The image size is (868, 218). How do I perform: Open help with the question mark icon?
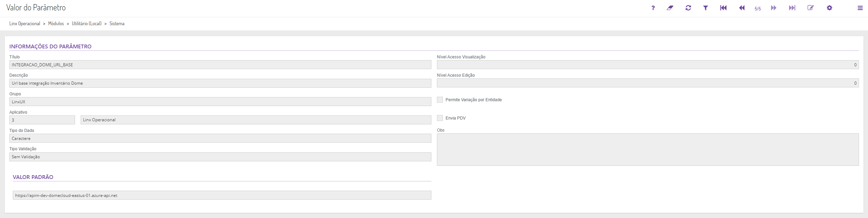point(653,8)
